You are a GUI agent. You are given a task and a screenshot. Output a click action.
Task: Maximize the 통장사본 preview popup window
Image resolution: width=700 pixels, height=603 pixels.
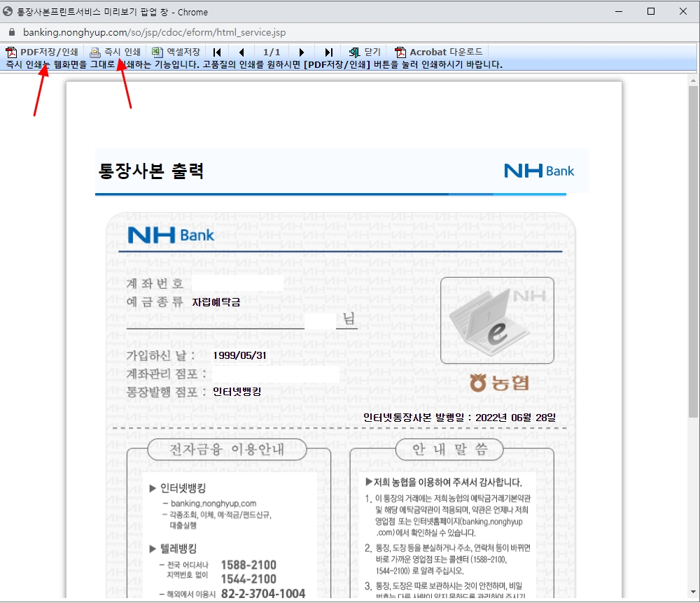click(652, 11)
